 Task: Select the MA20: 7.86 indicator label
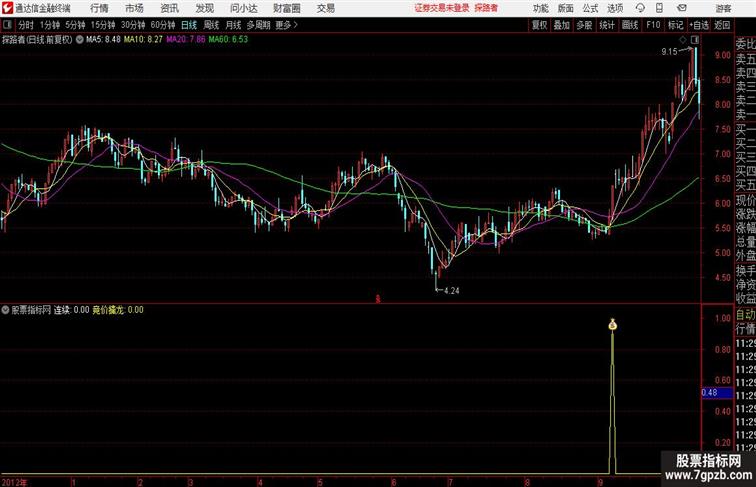tap(186, 40)
